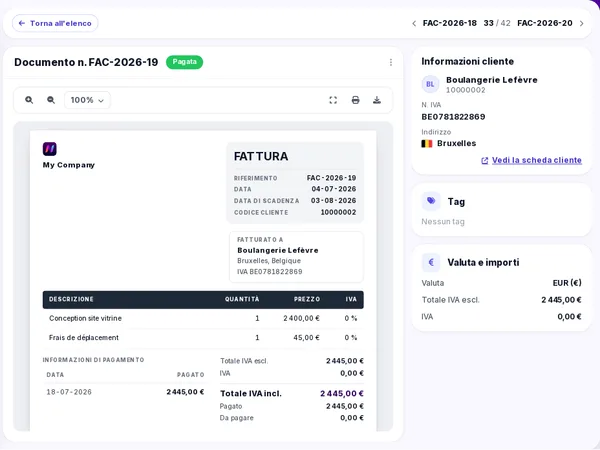Click the DESCRIZIONE column header
This screenshot has height=450, width=600.
pos(71,299)
